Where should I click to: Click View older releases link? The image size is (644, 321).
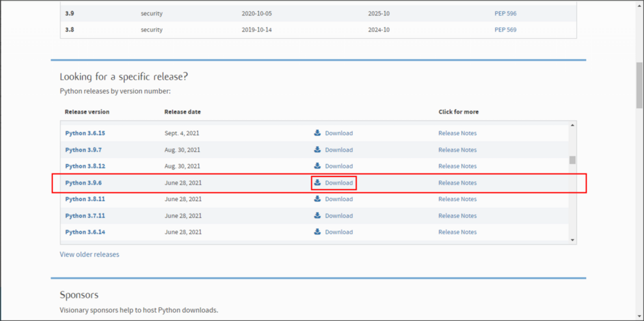(89, 254)
